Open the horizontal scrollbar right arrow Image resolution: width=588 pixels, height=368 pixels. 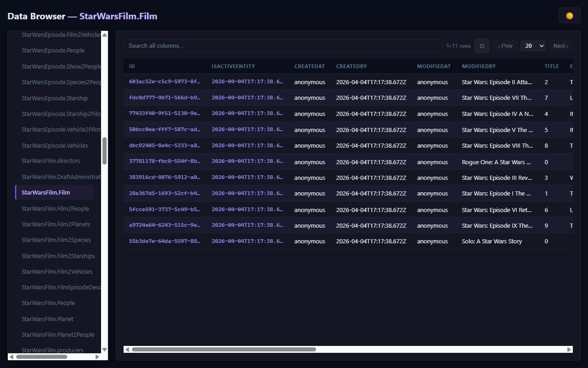[x=569, y=349]
